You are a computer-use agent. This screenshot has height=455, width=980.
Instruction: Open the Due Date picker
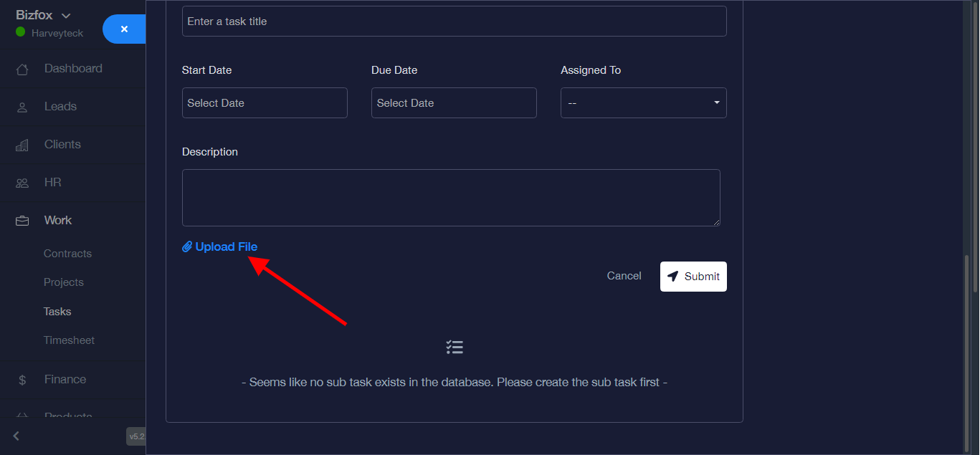pos(454,103)
